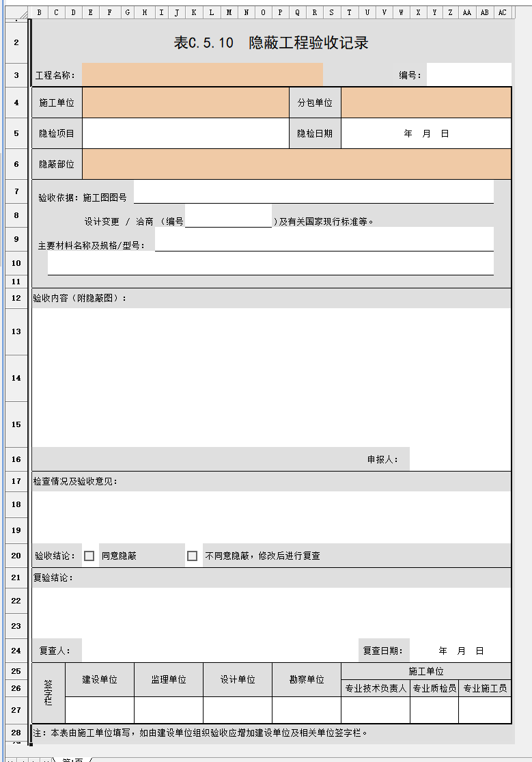Select the 建设单位 header cell
The width and height of the screenshot is (532, 762).
(100, 679)
